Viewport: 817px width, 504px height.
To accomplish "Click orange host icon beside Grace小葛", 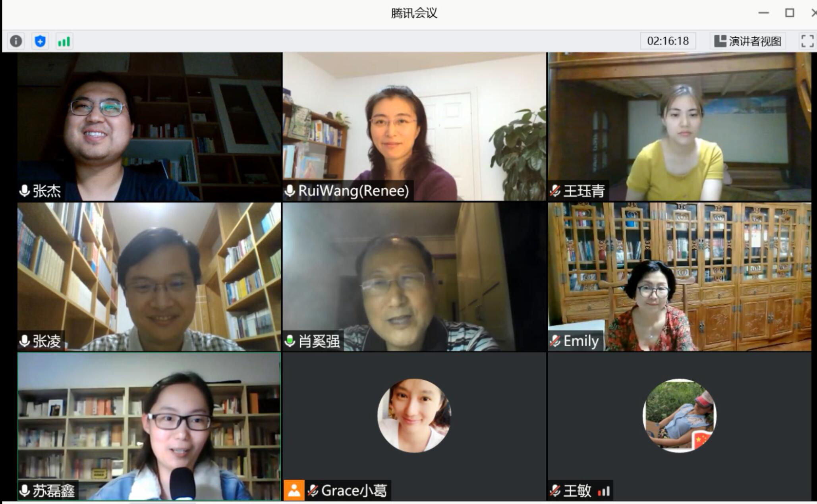I will pyautogui.click(x=294, y=490).
